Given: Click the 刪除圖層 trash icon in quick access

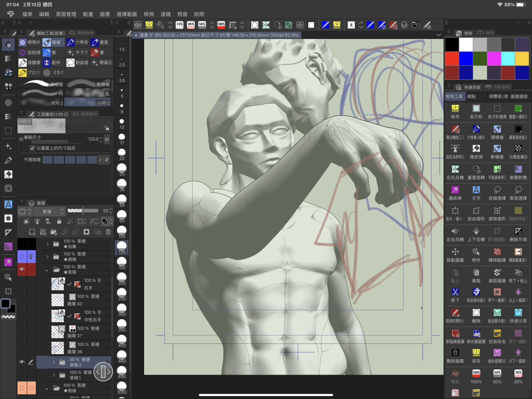Looking at the screenshot, I should point(455,356).
